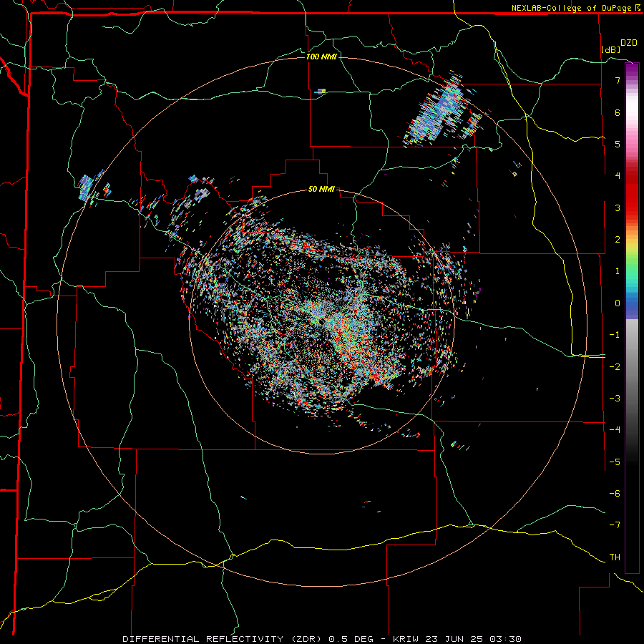Click the -2 value on the color scale
The image size is (644, 644).
point(615,367)
